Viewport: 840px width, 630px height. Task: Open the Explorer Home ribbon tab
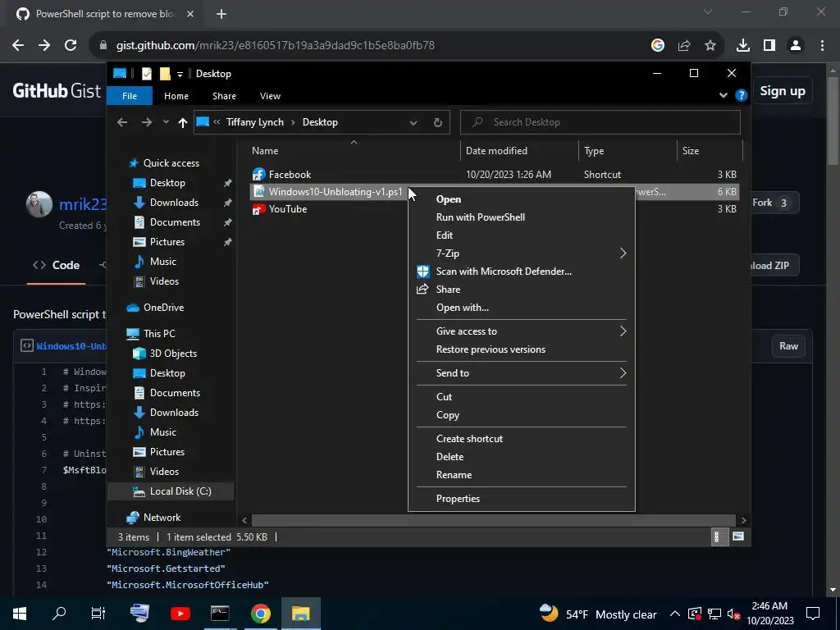176,96
